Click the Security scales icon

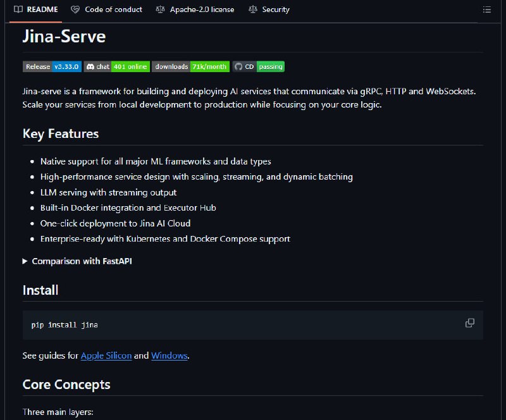(252, 9)
